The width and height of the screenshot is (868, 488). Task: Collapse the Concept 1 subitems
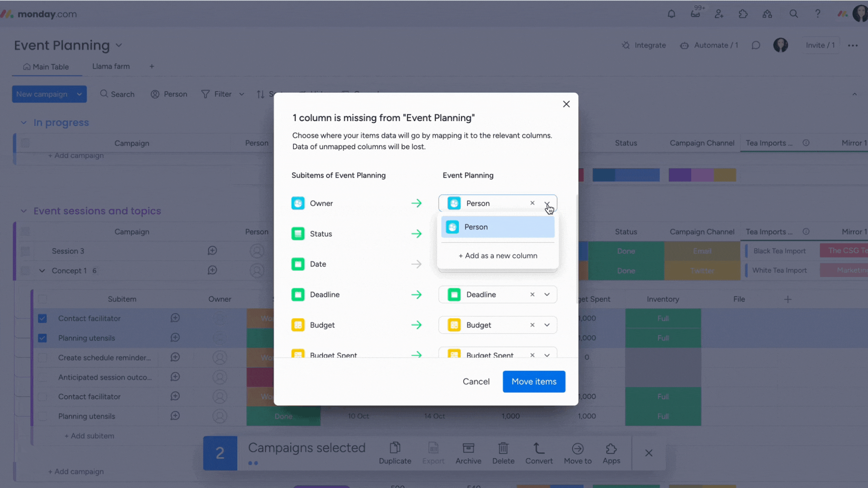coord(42,271)
